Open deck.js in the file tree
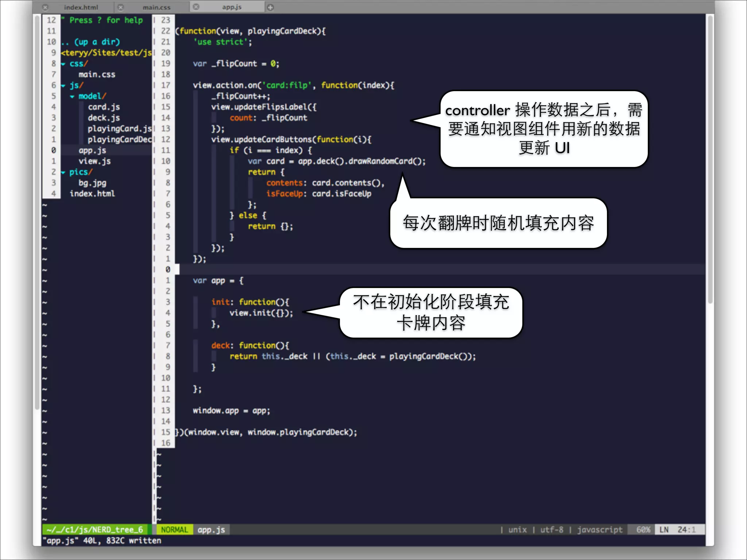 [x=104, y=118]
